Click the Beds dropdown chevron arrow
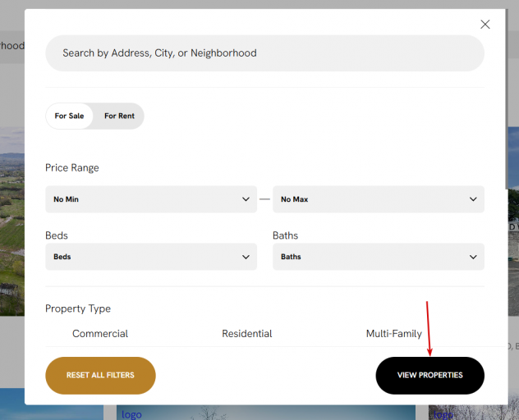Image resolution: width=519 pixels, height=420 pixels. (246, 257)
